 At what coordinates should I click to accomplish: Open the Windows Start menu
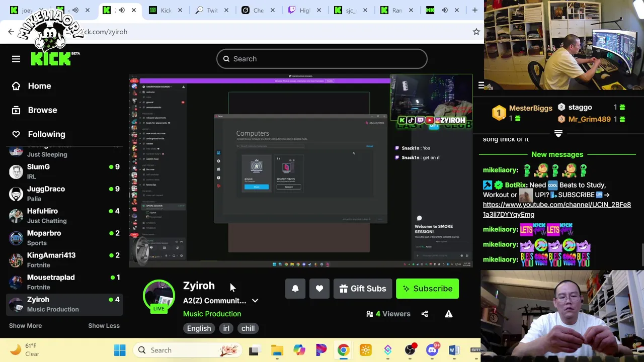[120, 350]
